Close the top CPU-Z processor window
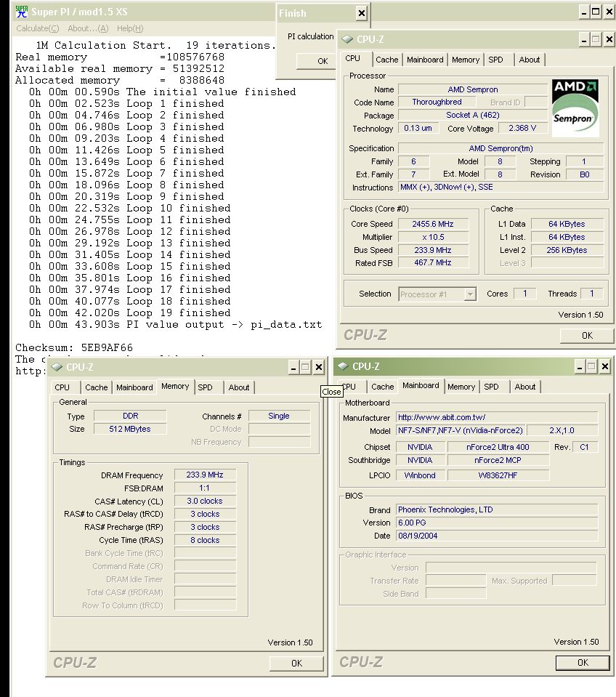Image resolution: width=616 pixels, height=697 pixels. click(609, 39)
